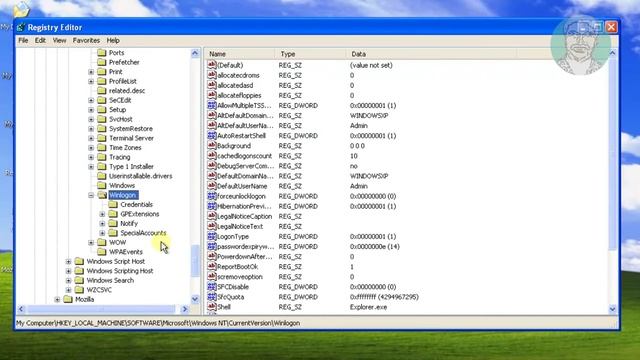
Task: Click the string icon beside DefaultUserName
Action: pyautogui.click(x=211, y=186)
